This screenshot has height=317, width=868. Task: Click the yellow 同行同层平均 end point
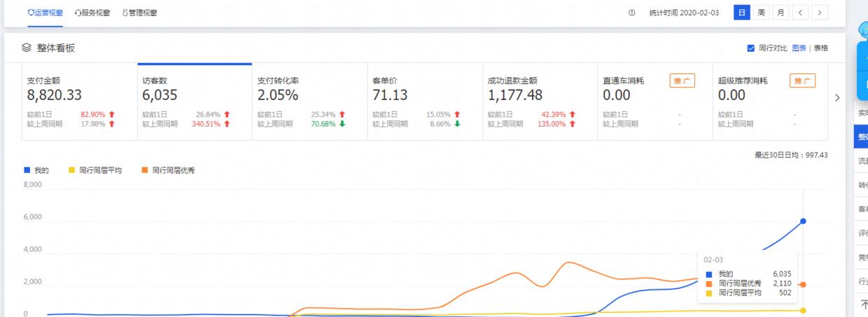(x=803, y=311)
